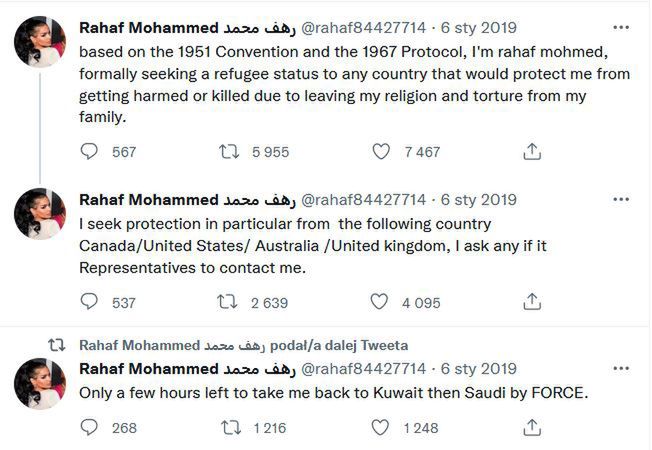Retweet the 'by FORCE' tweet
Screen dimensions: 652x450
[229, 427]
